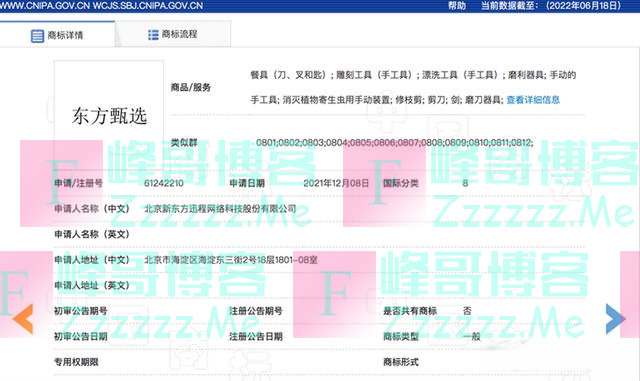
Task: Select goods text 餐具（刀、叉和匙）
Action: 289,75
